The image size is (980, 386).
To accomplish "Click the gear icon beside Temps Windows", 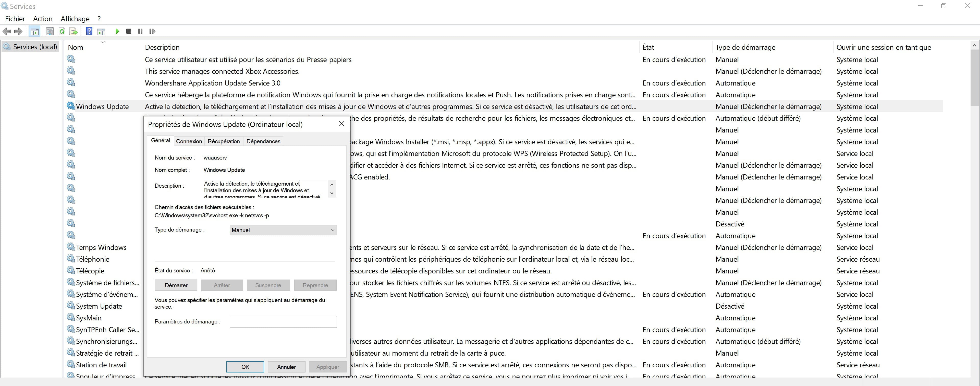I will click(x=71, y=247).
